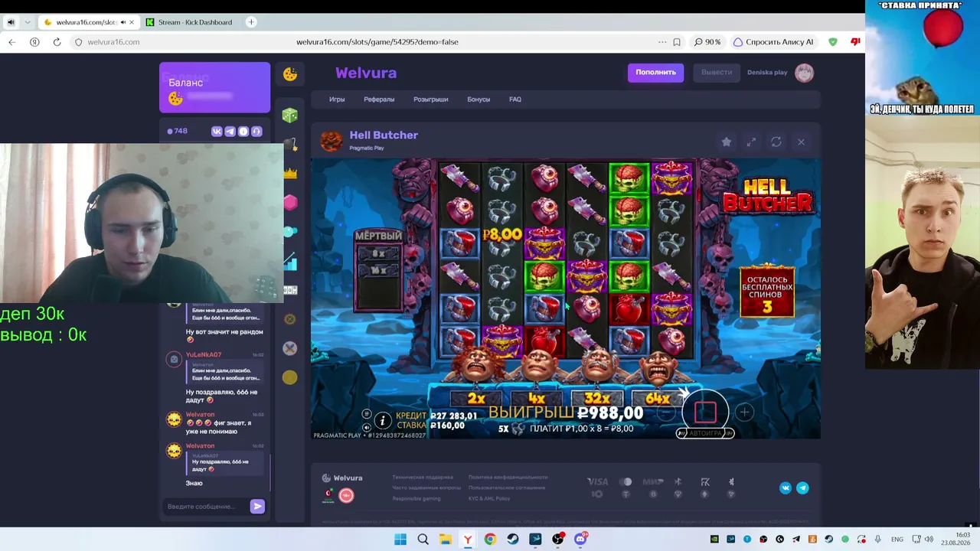980x551 pixels.
Task: Open the info icon in chat header
Action: point(243,132)
